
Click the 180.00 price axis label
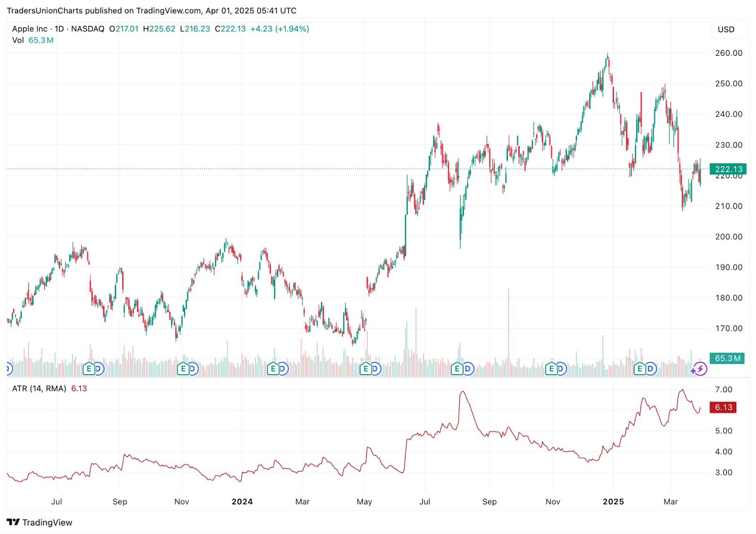tap(729, 298)
